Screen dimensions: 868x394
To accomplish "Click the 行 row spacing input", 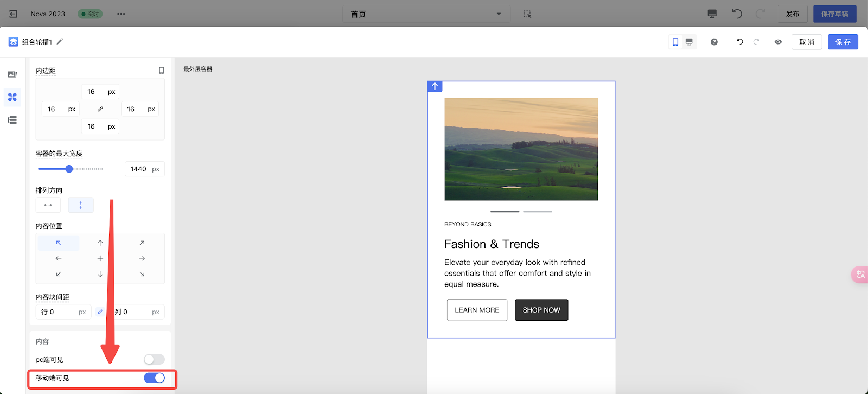I will (63, 312).
